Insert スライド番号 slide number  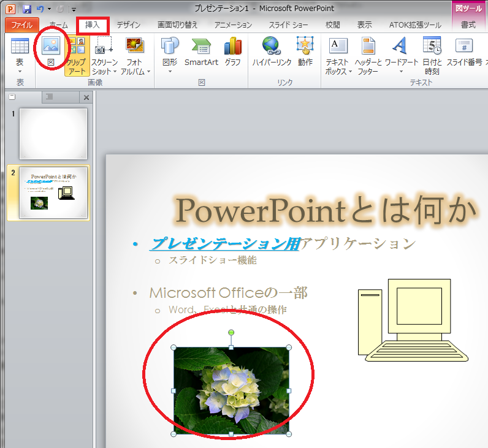click(464, 52)
